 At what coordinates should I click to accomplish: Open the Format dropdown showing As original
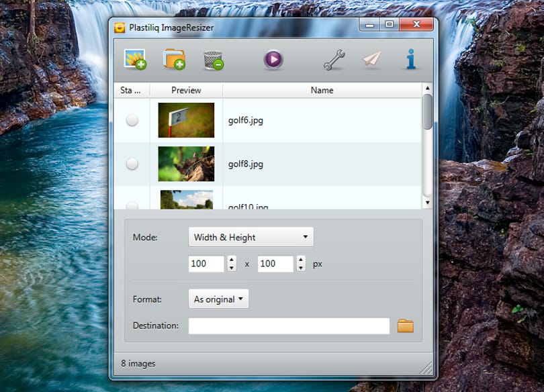pyautogui.click(x=218, y=299)
